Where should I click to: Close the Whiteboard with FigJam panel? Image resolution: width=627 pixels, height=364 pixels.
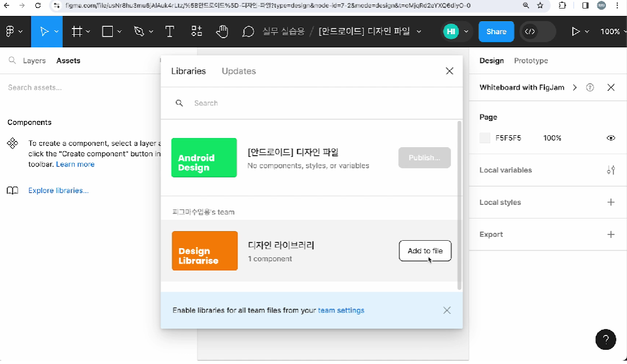[610, 87]
